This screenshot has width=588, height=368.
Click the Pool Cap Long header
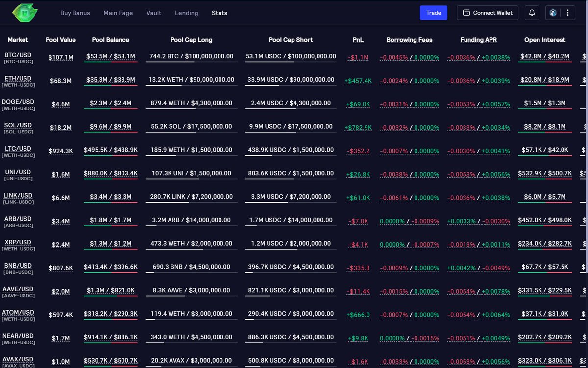click(x=192, y=40)
